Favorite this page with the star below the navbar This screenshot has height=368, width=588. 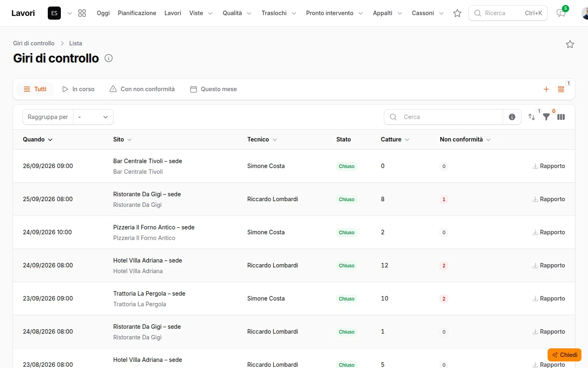click(570, 44)
